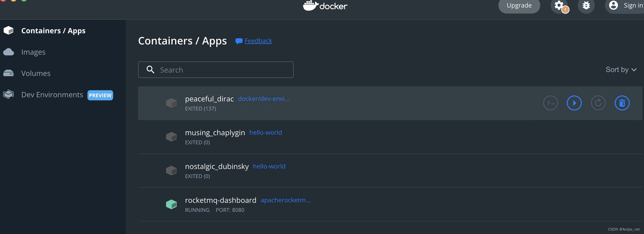Click EXITED (0) status under nostalgic_dubinsky
The height and width of the screenshot is (234, 644).
[x=197, y=176]
